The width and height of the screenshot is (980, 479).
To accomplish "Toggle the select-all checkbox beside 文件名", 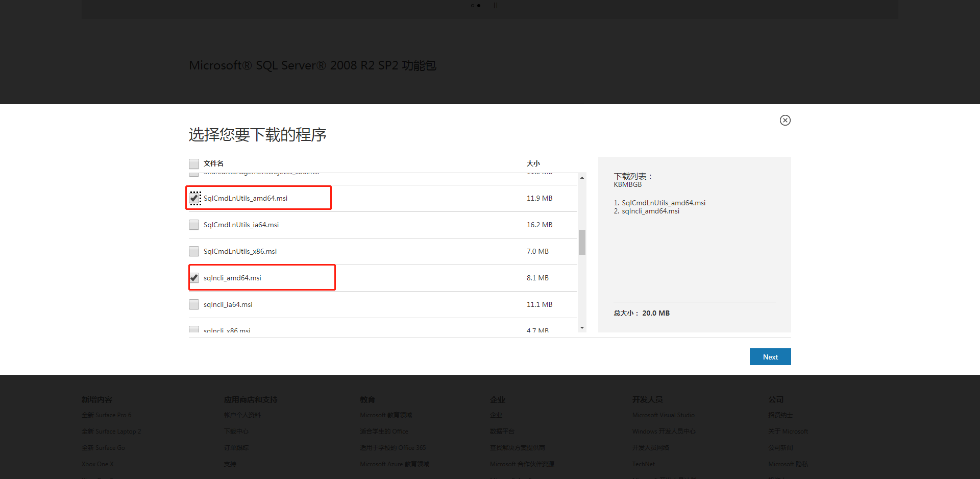I will coord(194,164).
